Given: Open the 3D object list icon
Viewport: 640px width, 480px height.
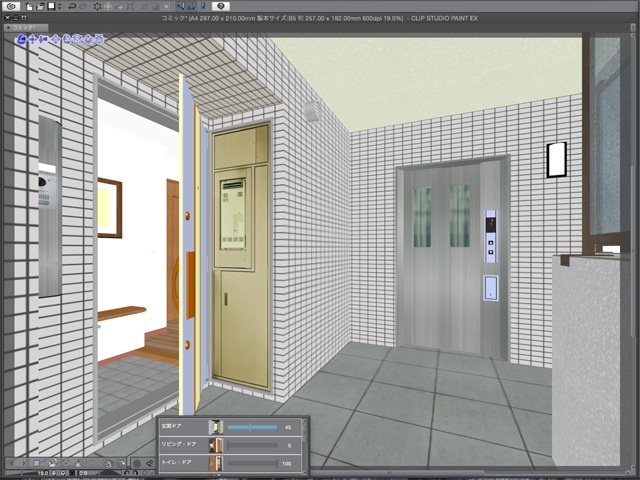Looking at the screenshot, I should pyautogui.click(x=37, y=463).
